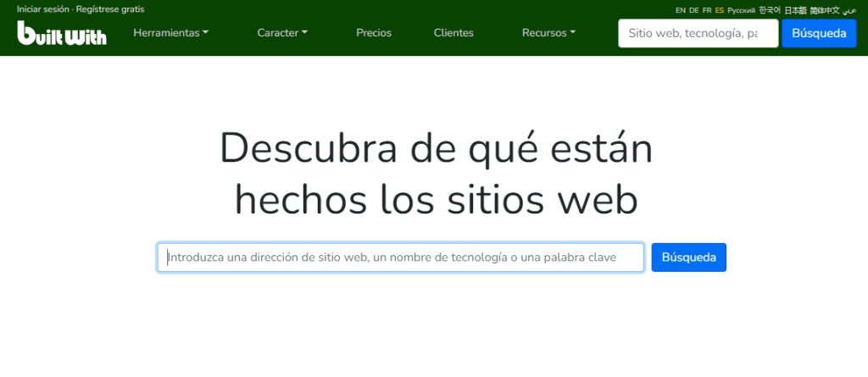Screen dimensions: 868x377
Task: Click the main website address search box
Action: pyautogui.click(x=400, y=258)
